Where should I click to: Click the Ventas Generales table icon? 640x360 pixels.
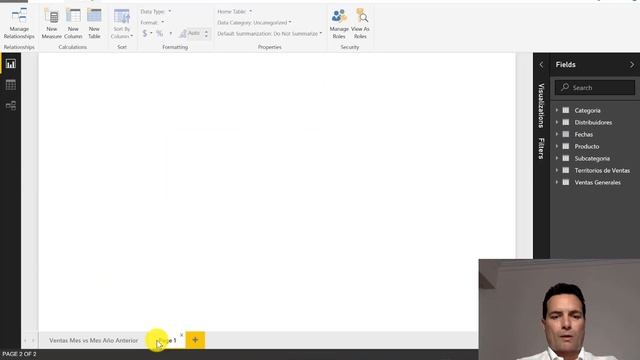(566, 182)
